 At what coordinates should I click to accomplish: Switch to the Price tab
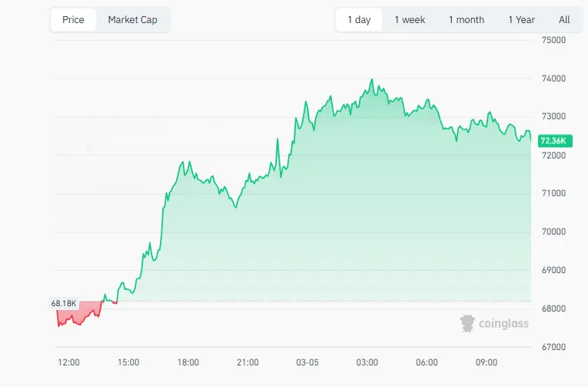point(73,20)
